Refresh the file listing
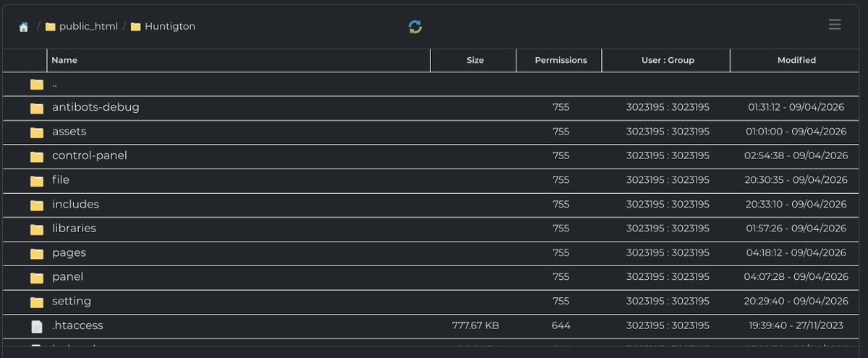Image resolution: width=868 pixels, height=358 pixels. 415,27
